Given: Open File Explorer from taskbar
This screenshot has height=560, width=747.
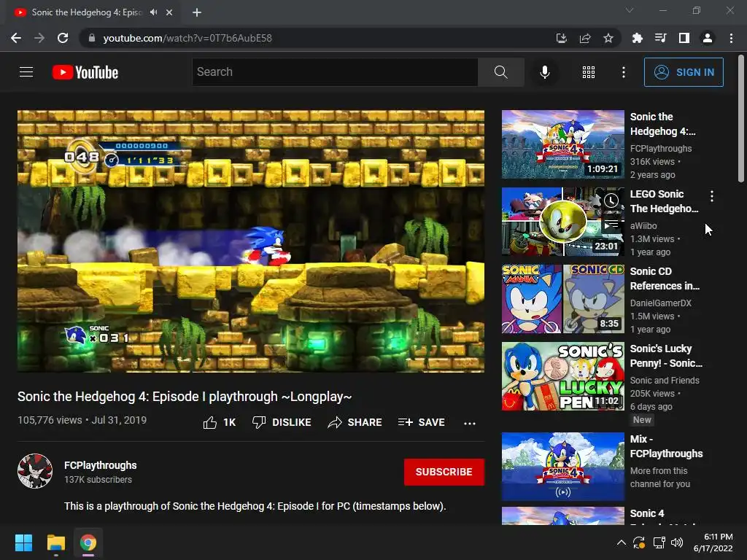Looking at the screenshot, I should tap(55, 542).
